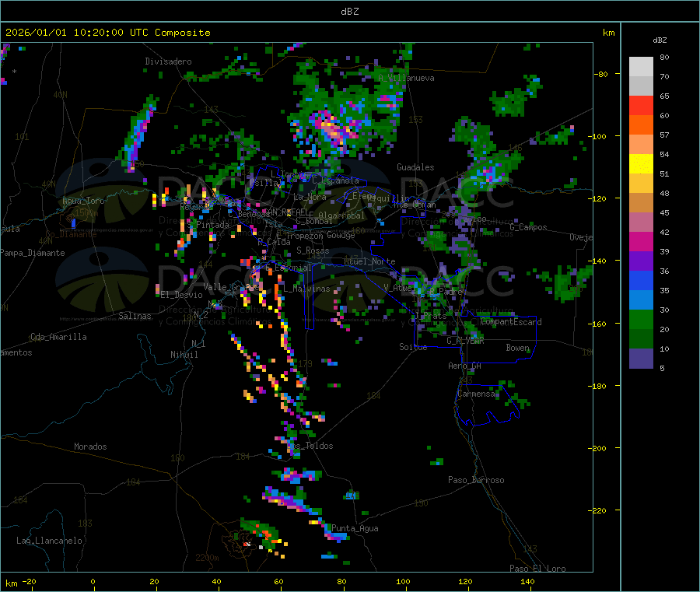Click the Morados location label
700x592 pixels.
(x=90, y=447)
